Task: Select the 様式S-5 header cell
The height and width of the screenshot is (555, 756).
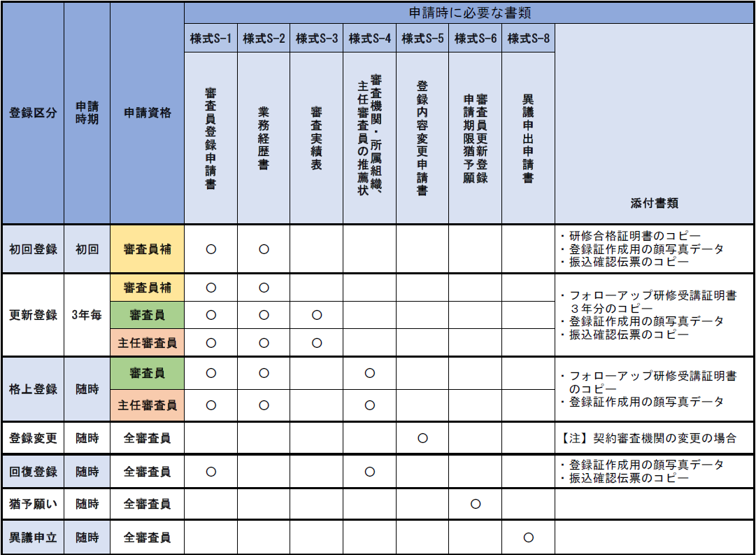Action: 422,38
